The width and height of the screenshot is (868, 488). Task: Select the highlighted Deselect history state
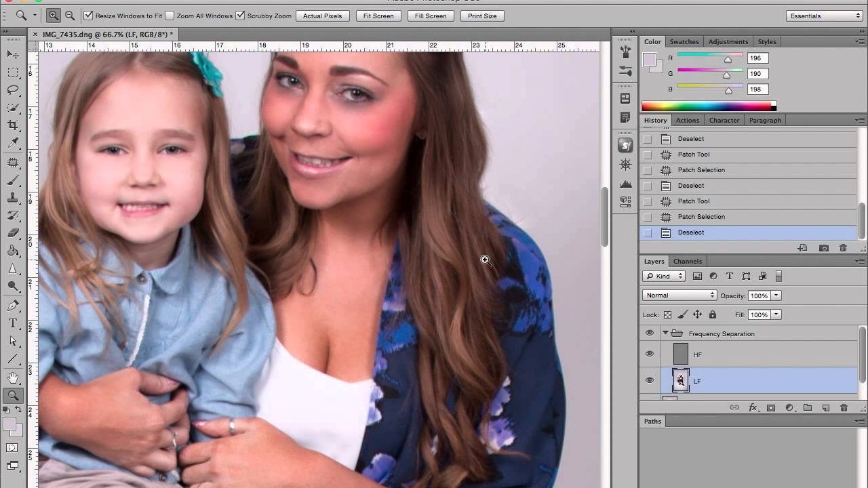(748, 232)
